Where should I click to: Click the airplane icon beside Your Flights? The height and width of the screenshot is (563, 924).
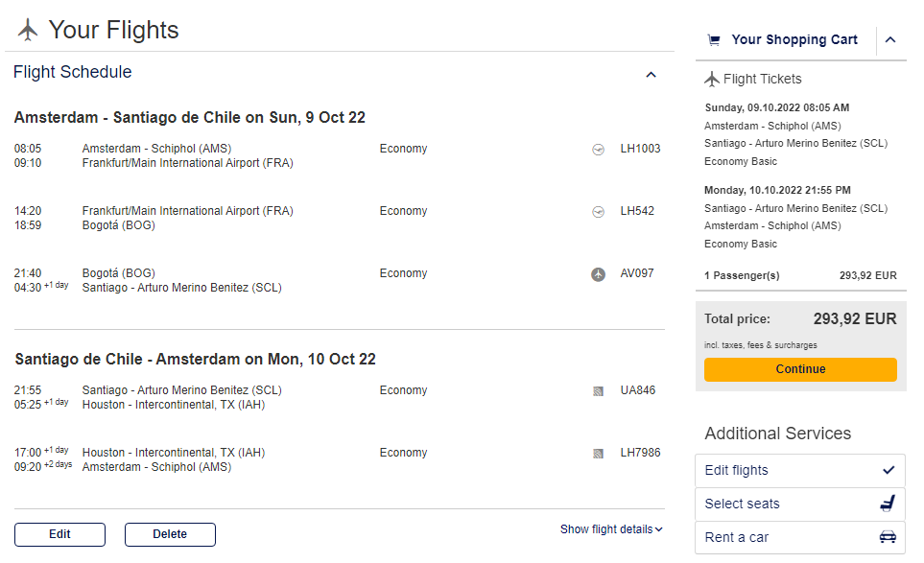coord(28,30)
